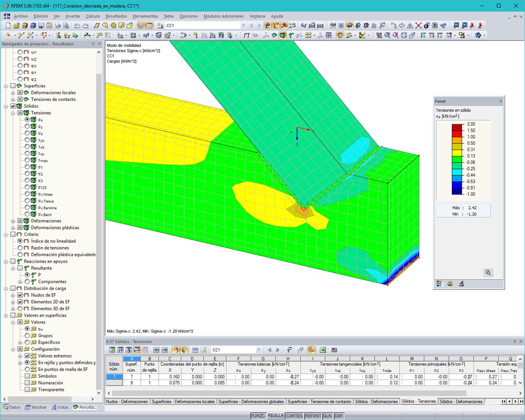The width and height of the screenshot is (525, 420).
Task: Toggle the table display icon
Action: coord(149,25)
